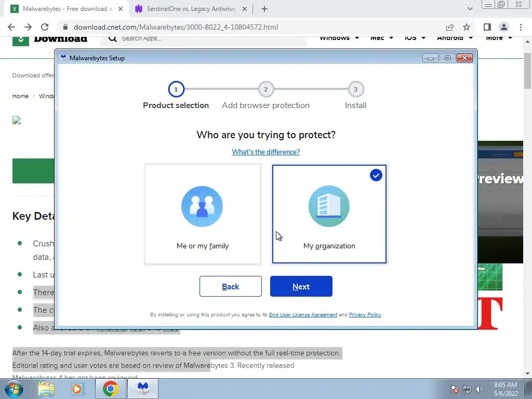The image size is (532, 399).
Task: Open Chrome profile avatar
Action: (504, 27)
